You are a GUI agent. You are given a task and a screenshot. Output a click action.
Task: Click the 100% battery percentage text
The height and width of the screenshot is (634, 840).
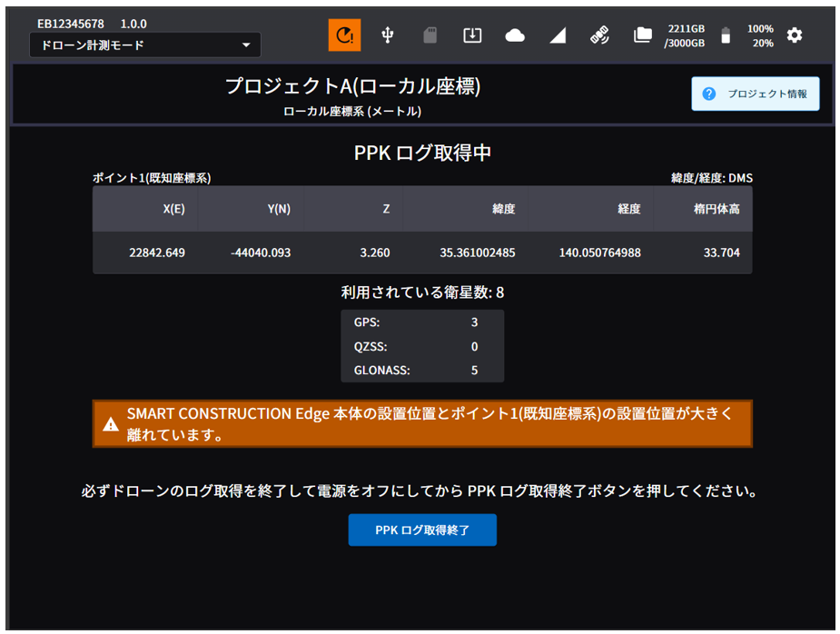tap(760, 29)
